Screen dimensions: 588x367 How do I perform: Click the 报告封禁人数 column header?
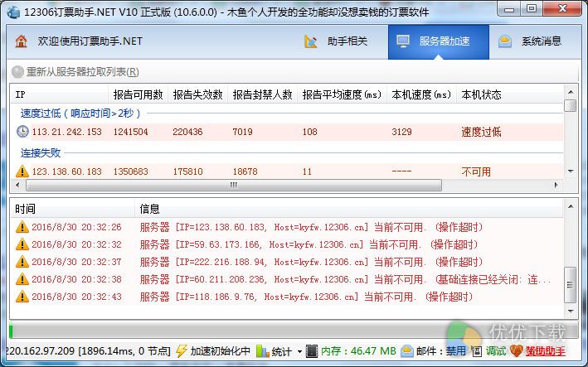coord(262,94)
